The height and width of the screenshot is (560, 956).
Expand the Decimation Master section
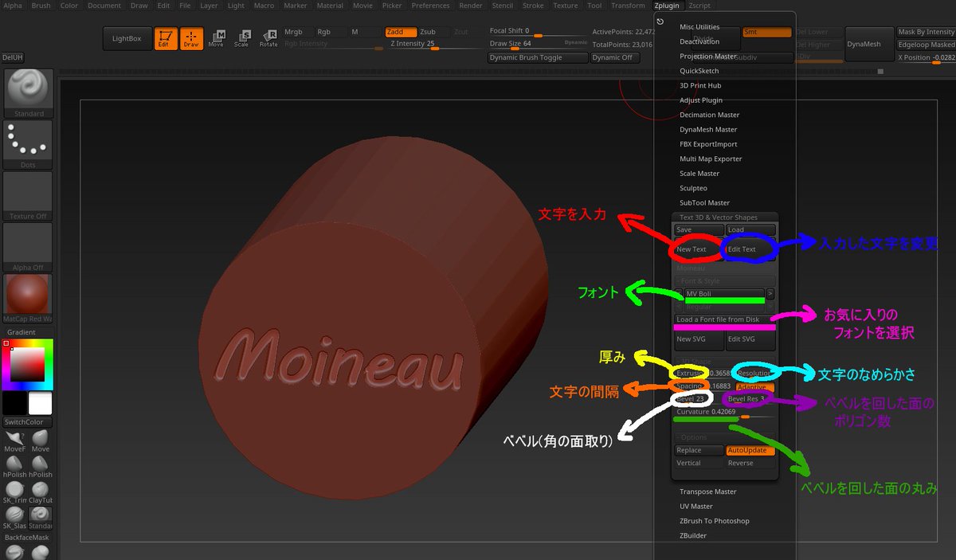pos(709,115)
